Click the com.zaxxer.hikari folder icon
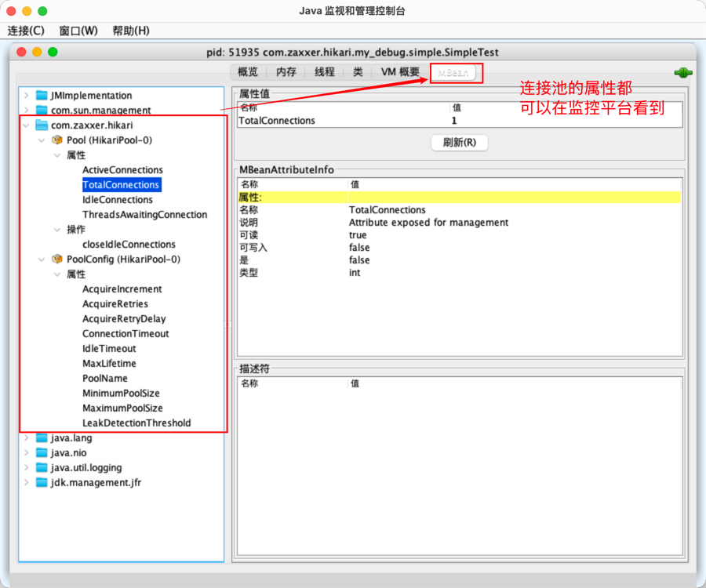Viewport: 706px width, 588px height. 42,125
